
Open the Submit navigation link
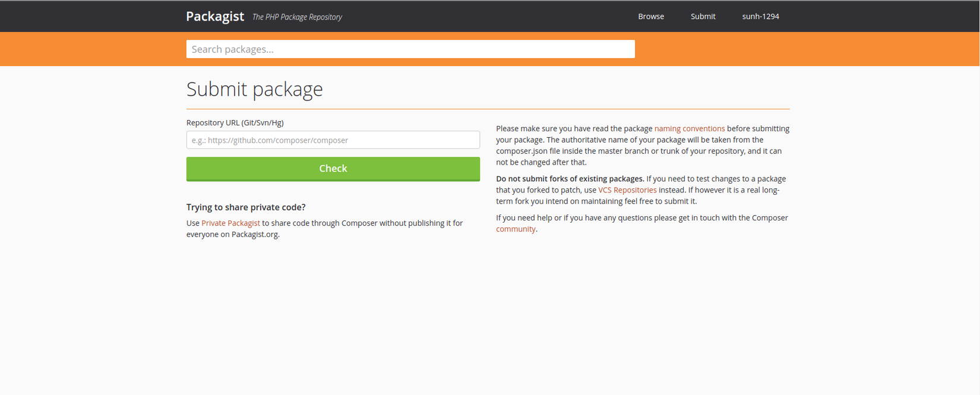coord(703,17)
